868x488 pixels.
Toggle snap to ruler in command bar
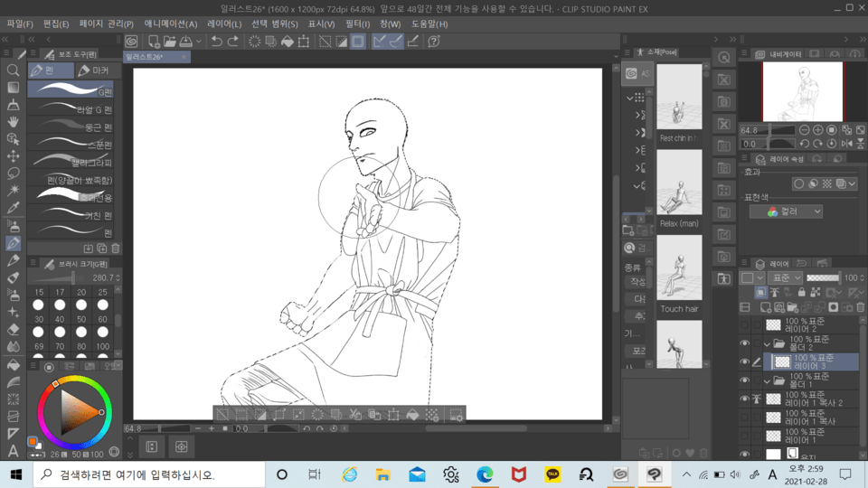379,41
